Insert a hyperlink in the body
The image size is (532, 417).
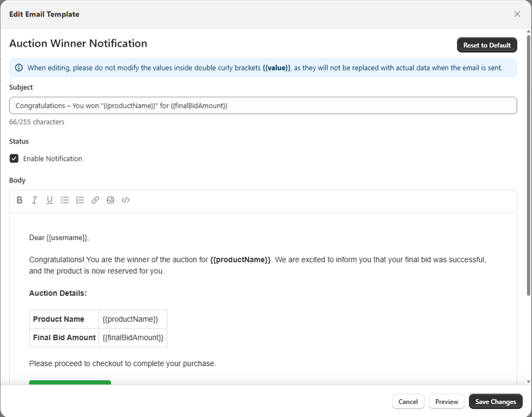coord(95,200)
